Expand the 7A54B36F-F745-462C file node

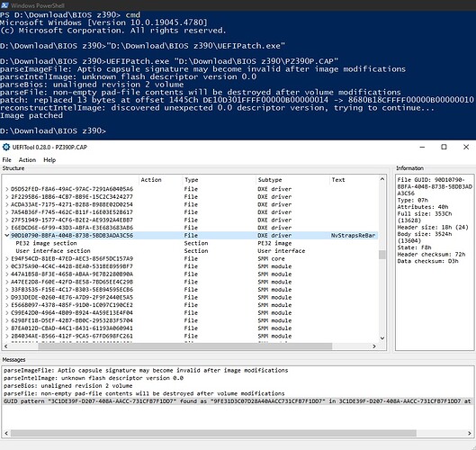(x=7, y=212)
